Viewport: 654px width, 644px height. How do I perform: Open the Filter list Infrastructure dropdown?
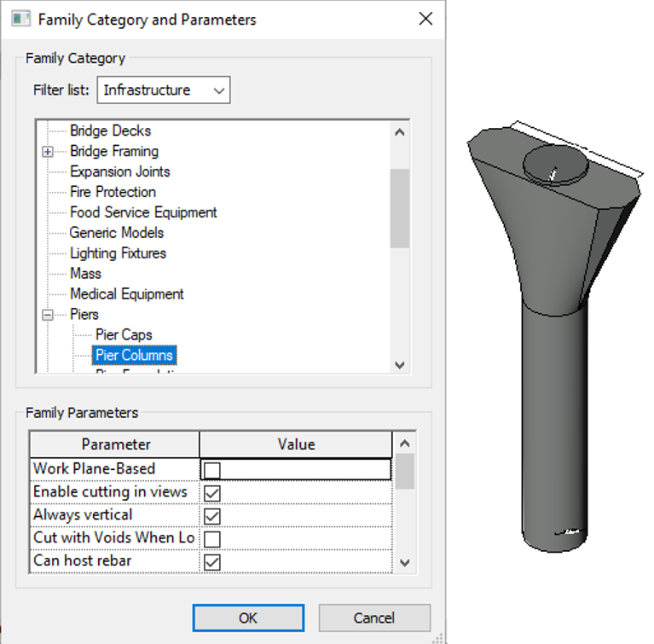pos(164,90)
